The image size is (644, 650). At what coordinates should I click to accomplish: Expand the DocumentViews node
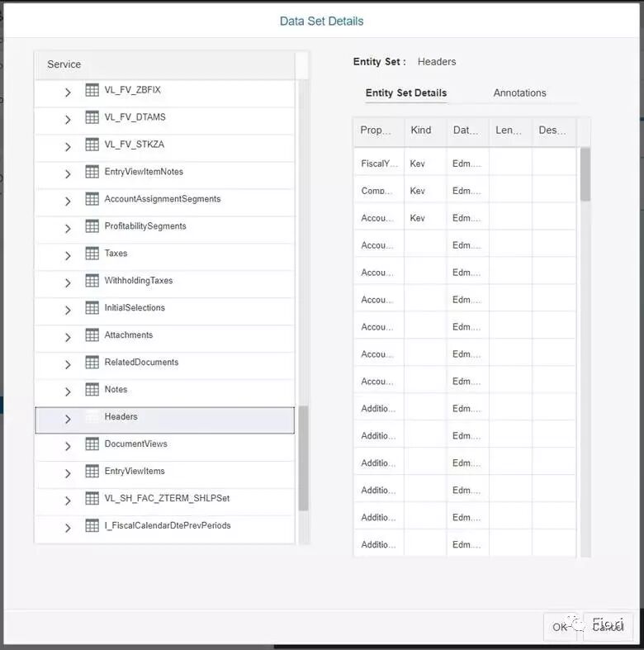(68, 447)
